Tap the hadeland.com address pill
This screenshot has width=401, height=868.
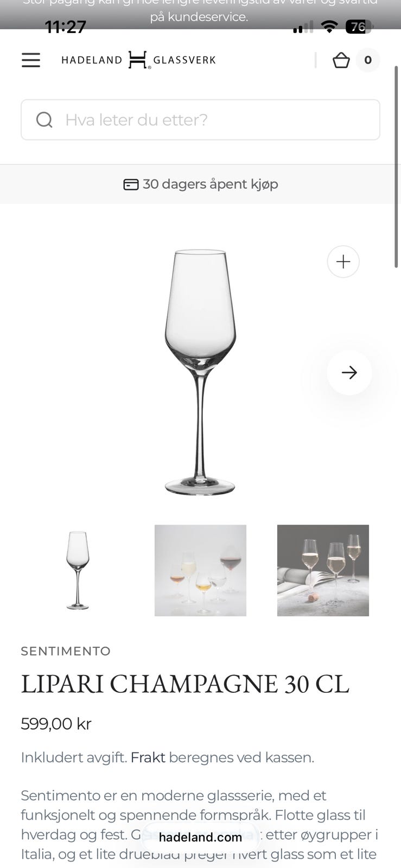(x=200, y=837)
